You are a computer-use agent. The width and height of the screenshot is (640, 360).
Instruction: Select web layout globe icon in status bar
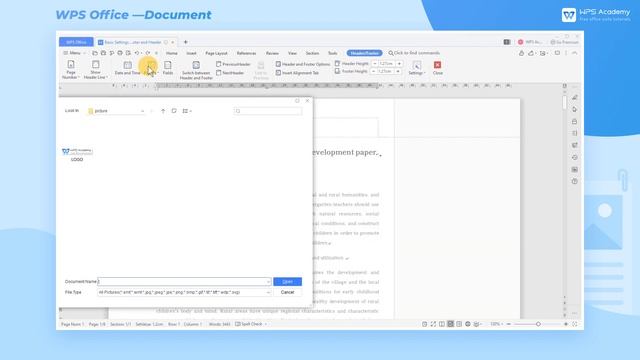pyautogui.click(x=468, y=324)
